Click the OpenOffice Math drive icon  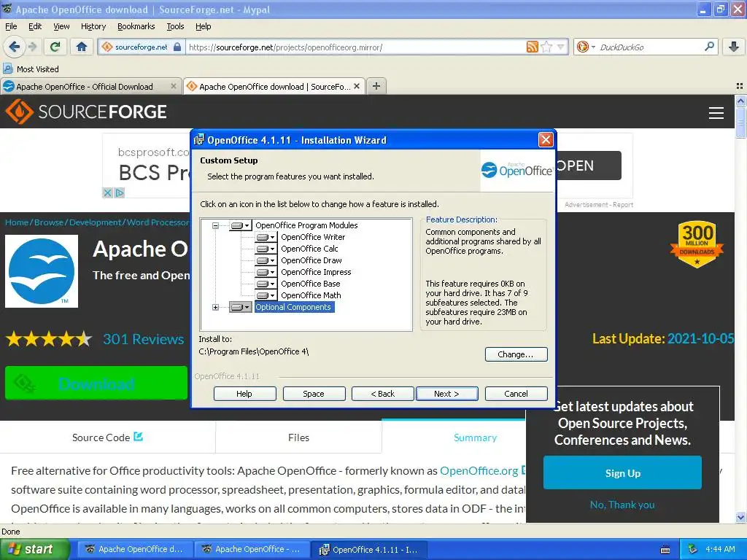coord(266,295)
